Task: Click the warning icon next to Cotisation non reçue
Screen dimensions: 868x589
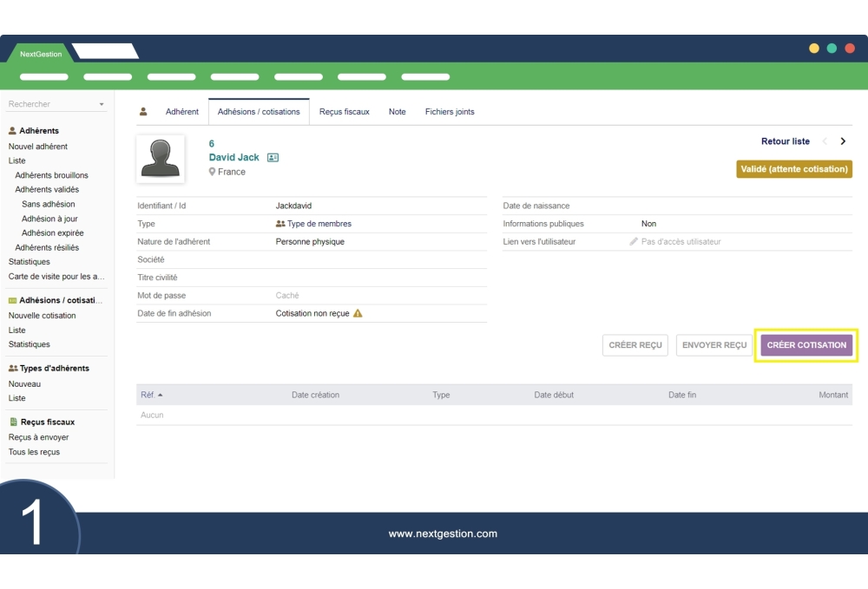Action: click(x=358, y=313)
